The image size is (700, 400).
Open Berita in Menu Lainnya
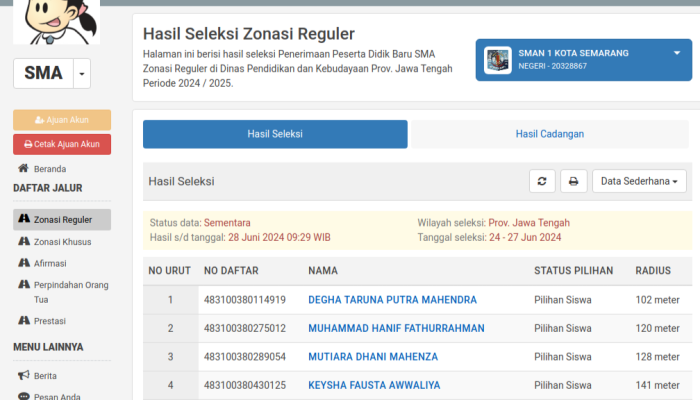pos(45,376)
